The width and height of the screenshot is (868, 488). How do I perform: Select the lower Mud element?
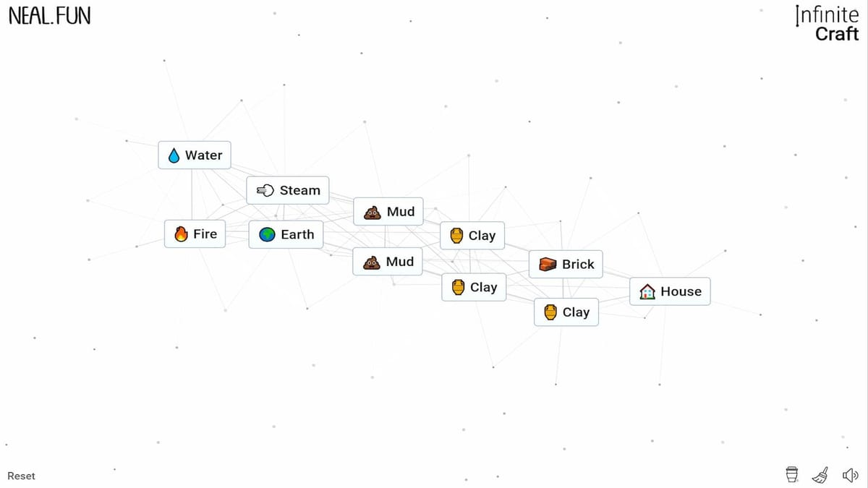pyautogui.click(x=388, y=262)
